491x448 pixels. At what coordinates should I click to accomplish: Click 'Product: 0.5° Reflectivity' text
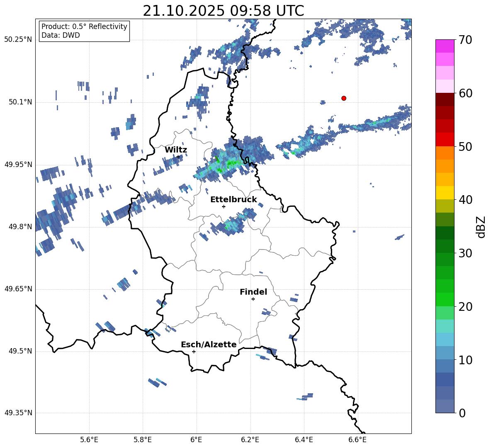pos(84,27)
